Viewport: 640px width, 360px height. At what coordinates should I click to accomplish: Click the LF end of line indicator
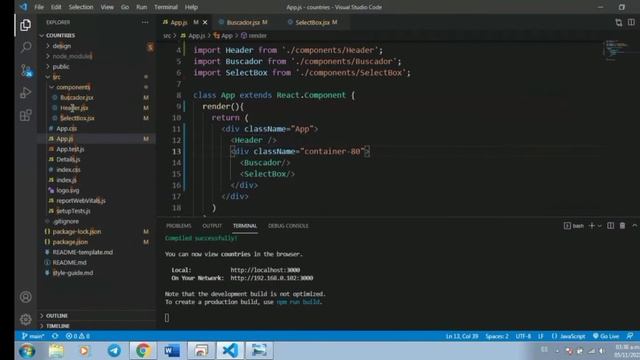tap(540, 336)
